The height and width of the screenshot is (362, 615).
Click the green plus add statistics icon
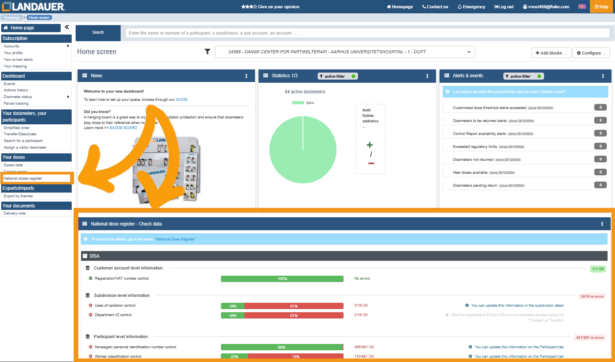pyautogui.click(x=369, y=145)
